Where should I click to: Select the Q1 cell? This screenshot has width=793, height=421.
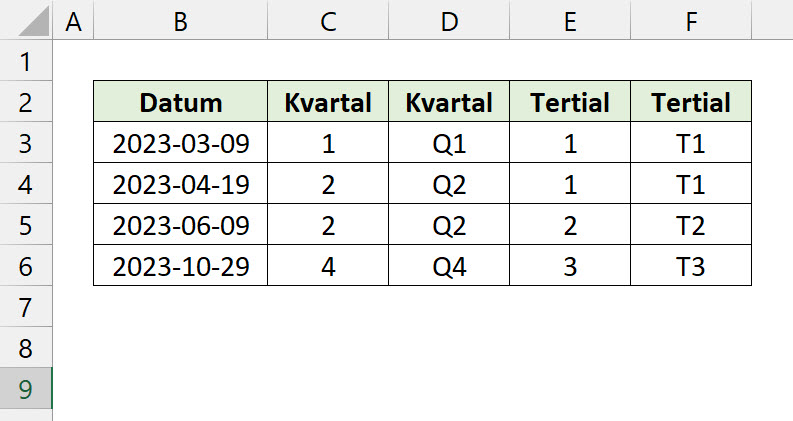tap(449, 144)
